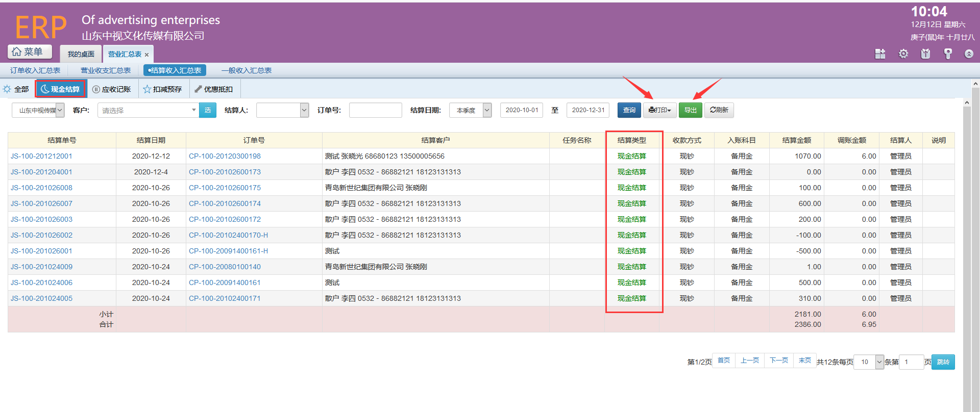Open settlement JS-100-201024005
Screen dimensions: 980x412
click(x=41, y=298)
